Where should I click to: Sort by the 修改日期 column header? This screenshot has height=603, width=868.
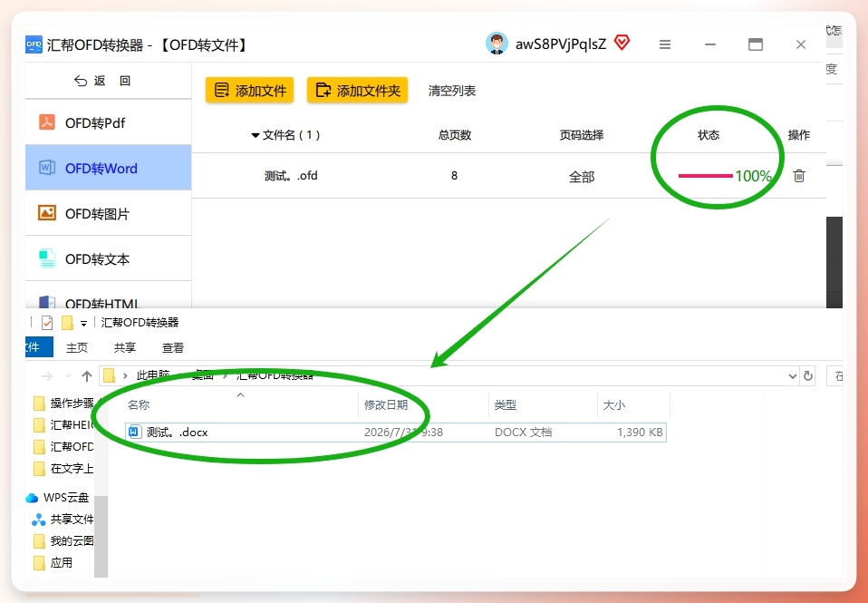pyautogui.click(x=386, y=405)
